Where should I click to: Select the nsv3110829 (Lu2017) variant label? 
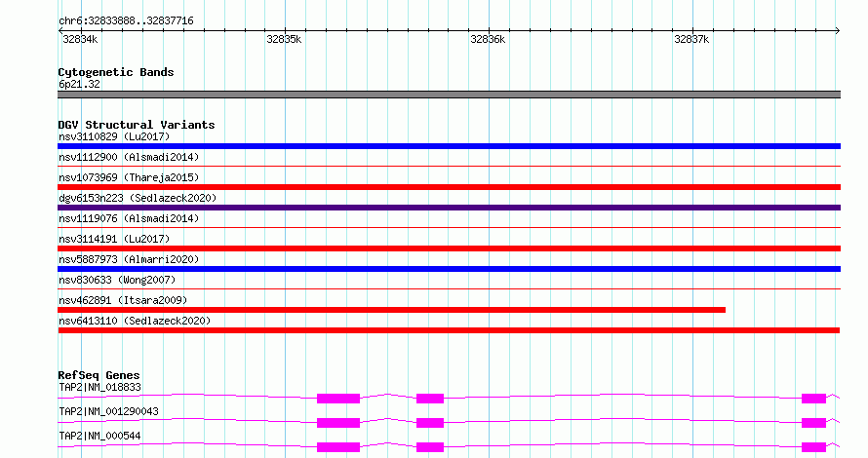click(114, 136)
